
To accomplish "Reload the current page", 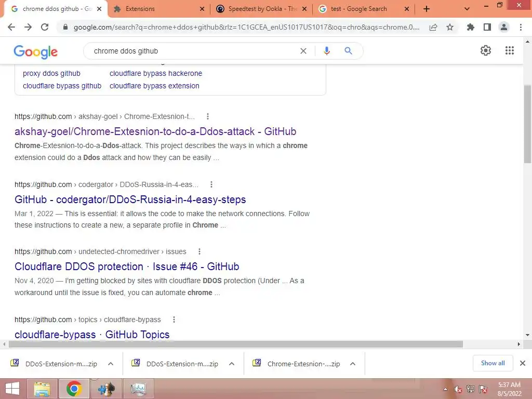I will pos(45,27).
